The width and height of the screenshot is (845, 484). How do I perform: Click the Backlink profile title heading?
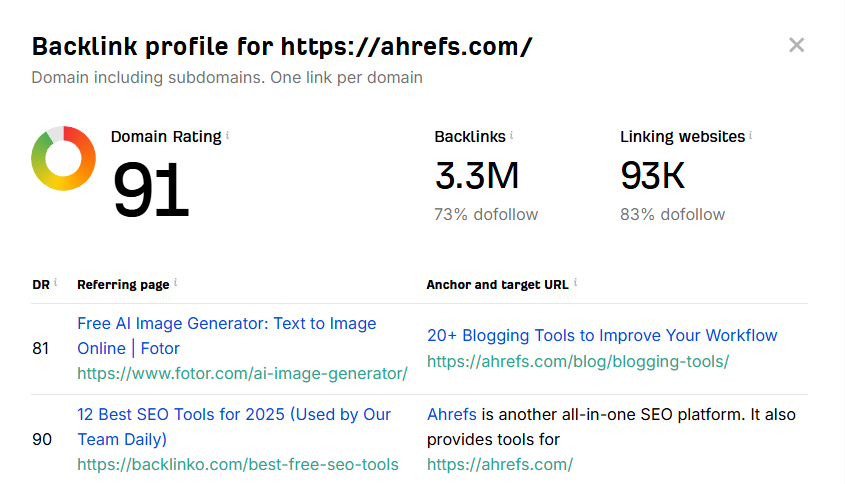click(x=282, y=46)
